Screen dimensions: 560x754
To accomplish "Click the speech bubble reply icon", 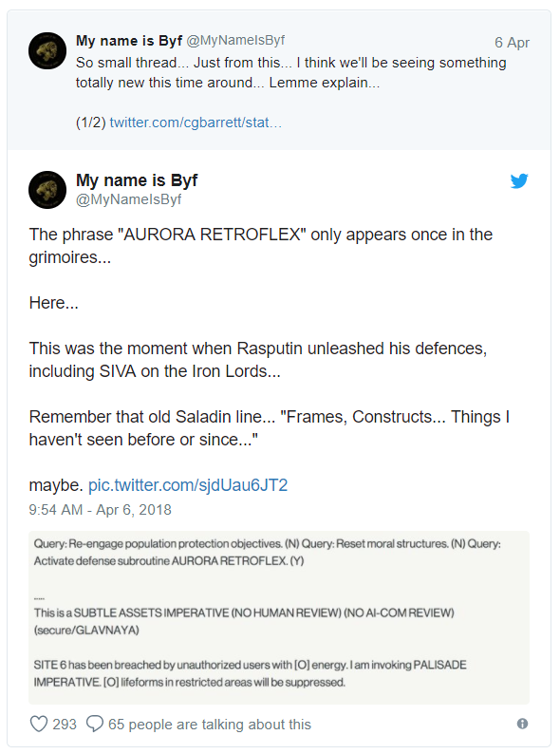I will click(95, 724).
